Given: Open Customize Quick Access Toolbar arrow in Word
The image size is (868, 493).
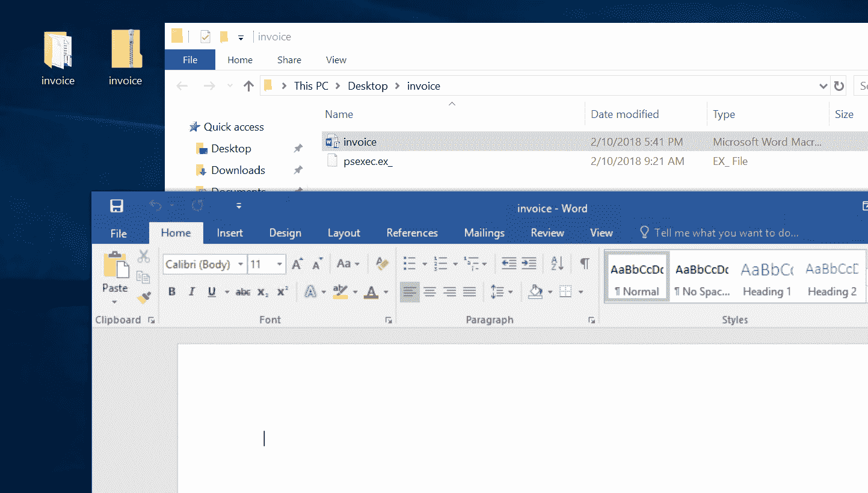Looking at the screenshot, I should point(239,206).
